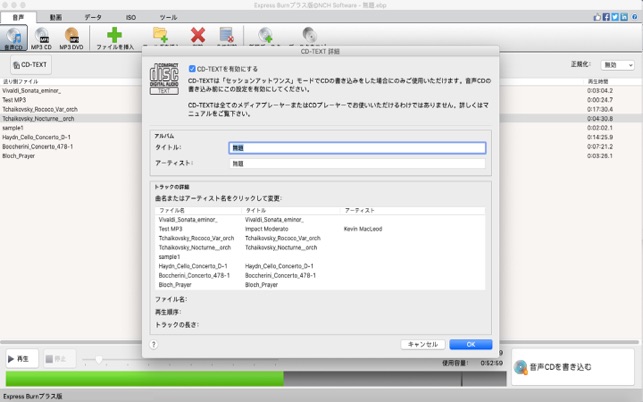Switch to the ISO tab
643x402 pixels.
click(131, 17)
